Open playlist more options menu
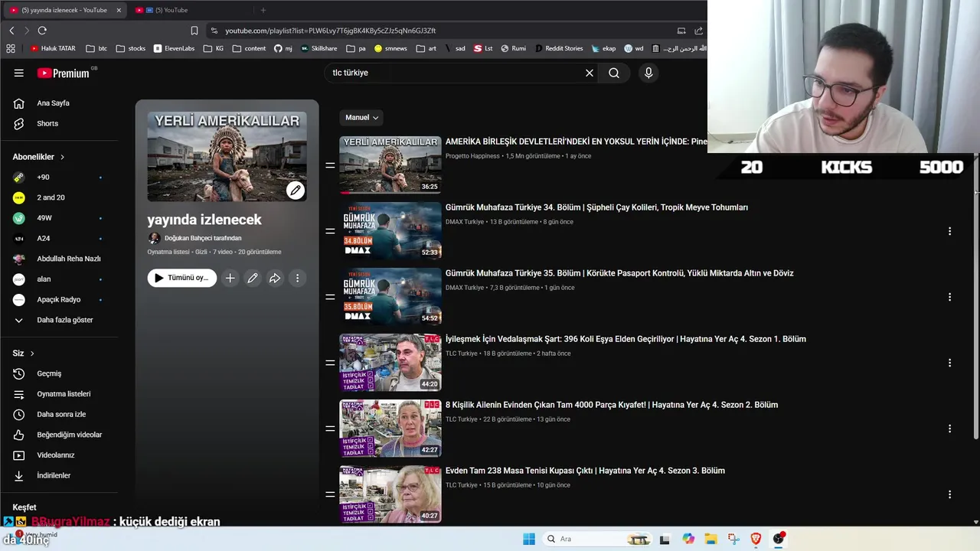 point(297,278)
